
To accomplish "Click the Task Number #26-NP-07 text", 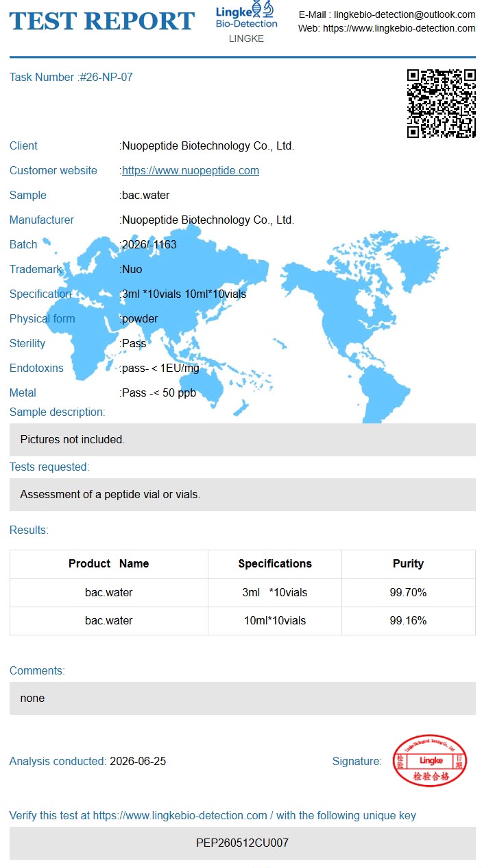I will coord(71,78).
